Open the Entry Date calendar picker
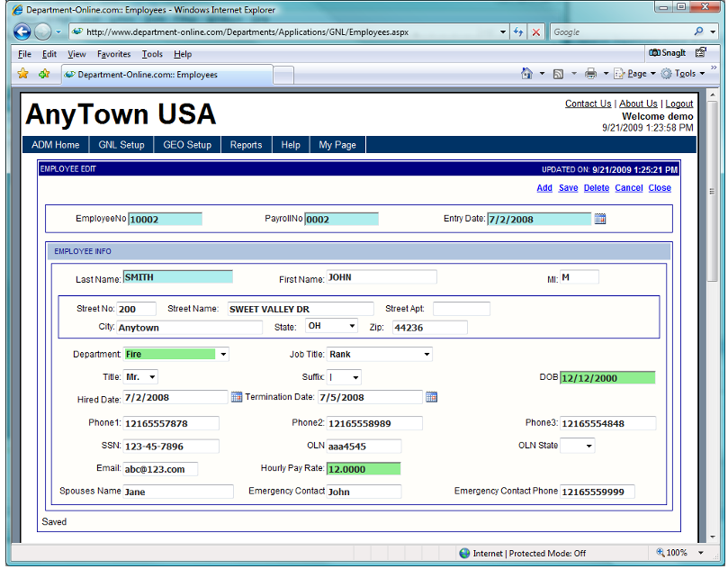 pos(600,219)
